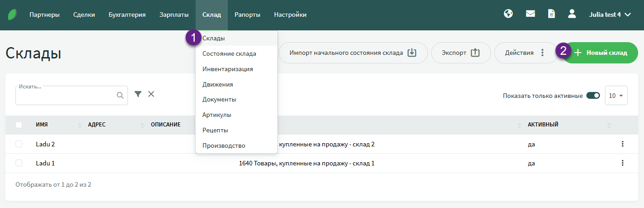The height and width of the screenshot is (208, 644).
Task: Click the filter funnel icon
Action: [138, 94]
